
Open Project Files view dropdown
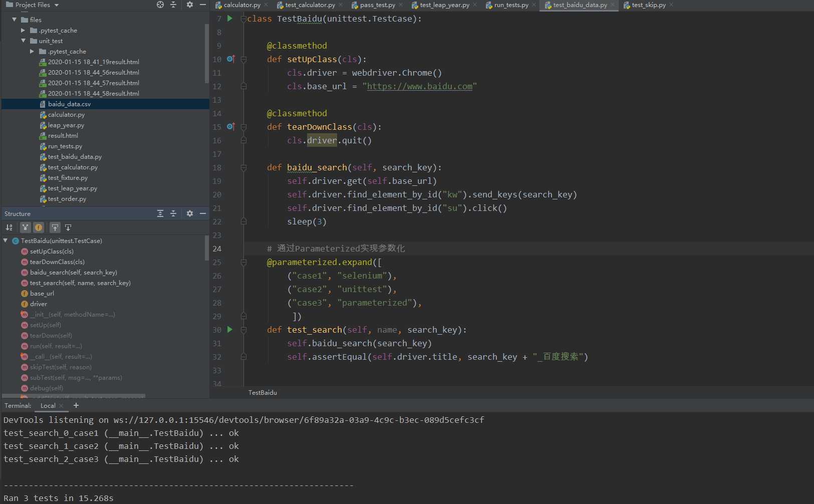click(57, 5)
